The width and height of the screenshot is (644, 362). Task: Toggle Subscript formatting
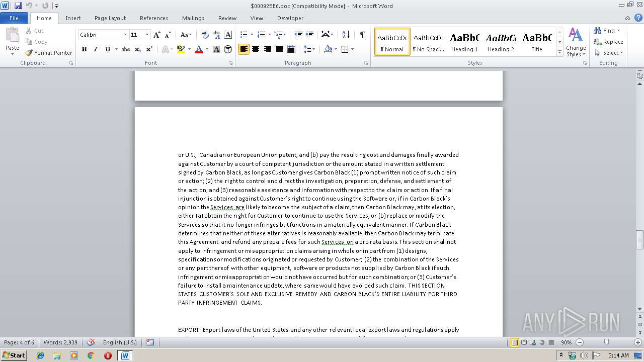click(x=138, y=49)
